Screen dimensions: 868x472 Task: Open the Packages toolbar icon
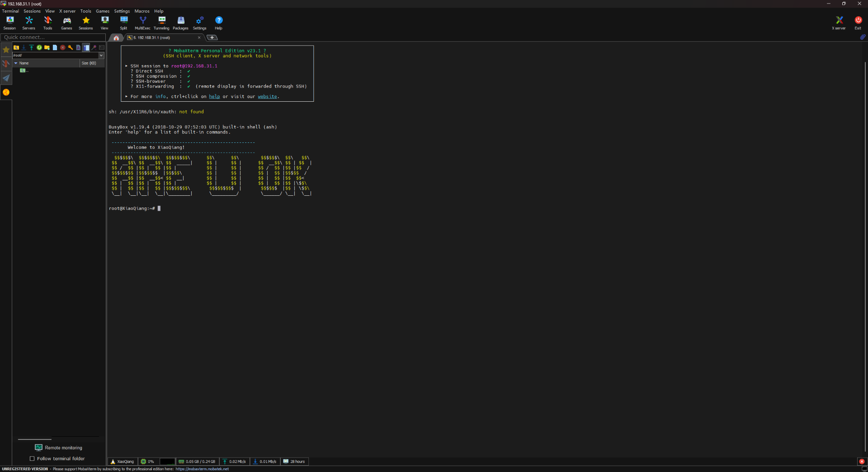pyautogui.click(x=180, y=23)
